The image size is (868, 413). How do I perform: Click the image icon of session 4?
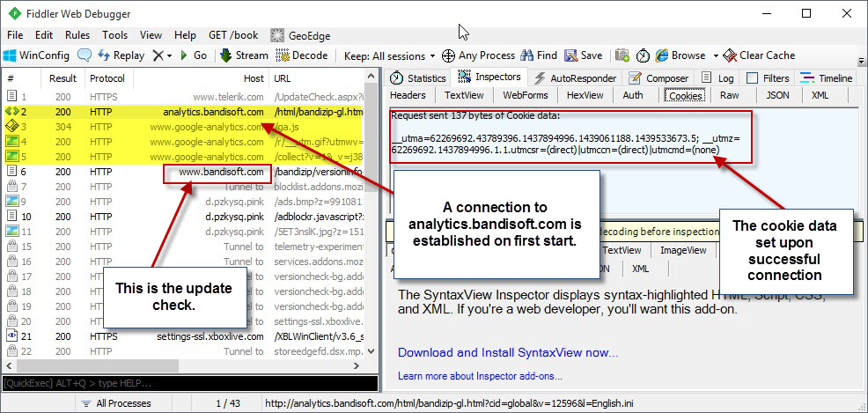(x=12, y=142)
